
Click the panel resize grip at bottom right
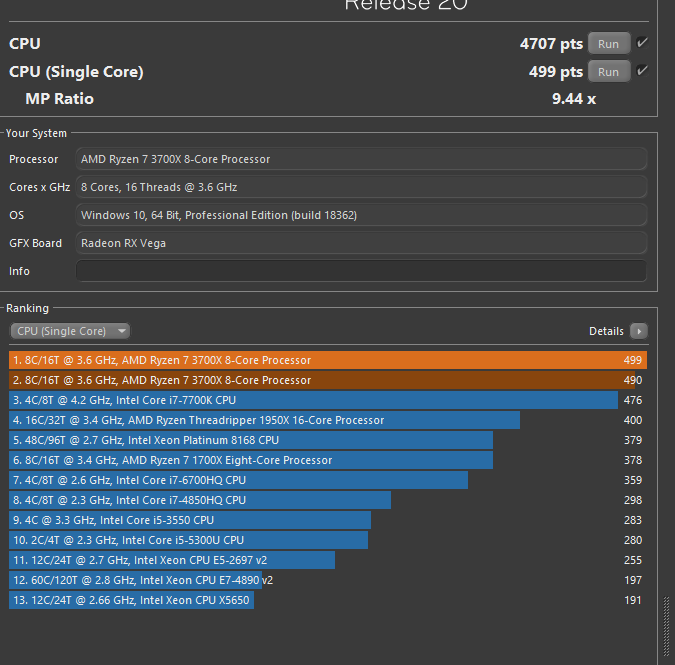(x=666, y=626)
